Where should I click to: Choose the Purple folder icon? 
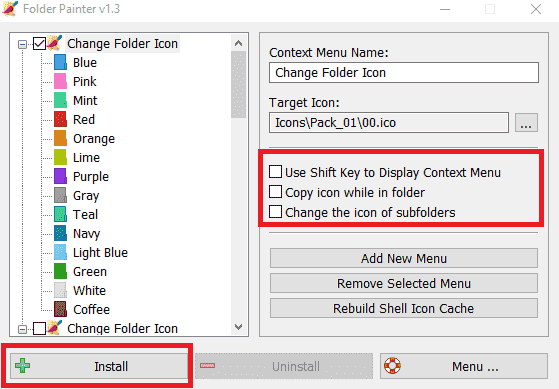(x=60, y=176)
